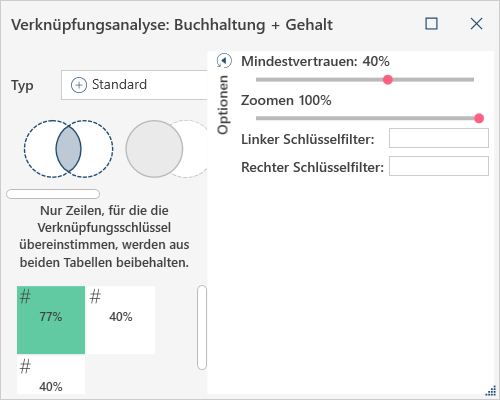Select the 40% tile right of 77%
500x400 pixels.
pos(120,320)
